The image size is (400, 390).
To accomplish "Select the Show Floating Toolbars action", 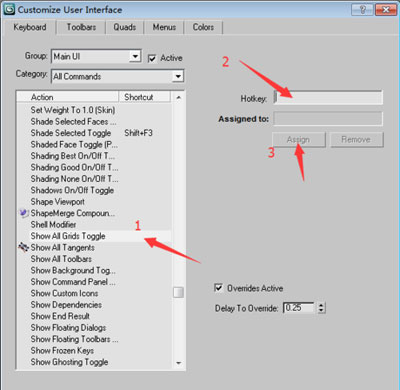I will tap(74, 339).
